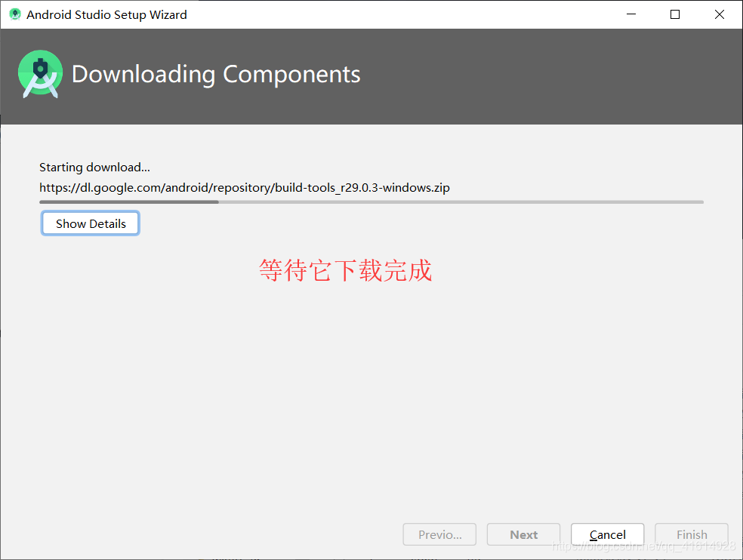Click the disabled Finish button

click(x=692, y=534)
